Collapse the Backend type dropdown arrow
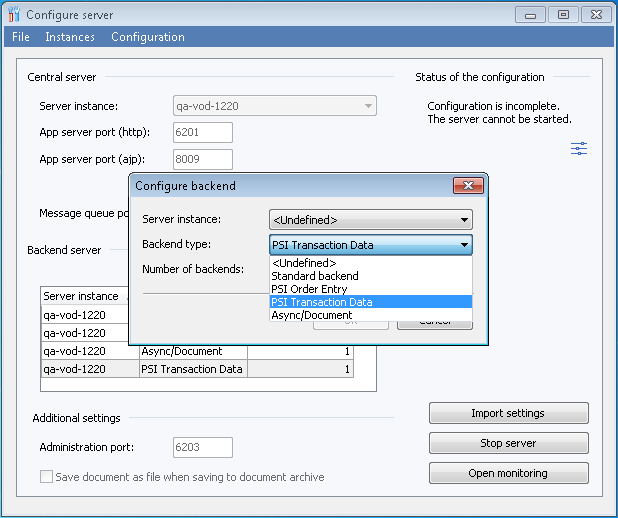This screenshot has width=618, height=518. (x=464, y=245)
